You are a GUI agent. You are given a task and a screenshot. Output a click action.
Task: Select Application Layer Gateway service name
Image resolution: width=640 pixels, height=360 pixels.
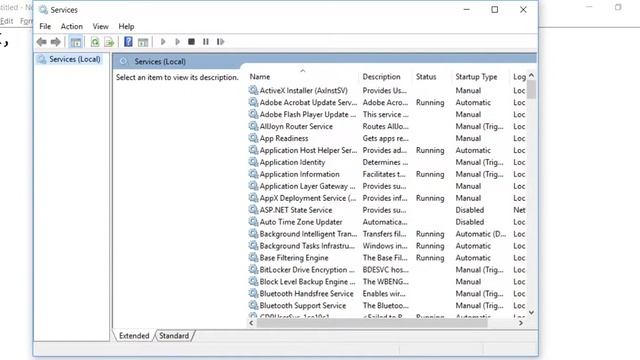coord(307,186)
